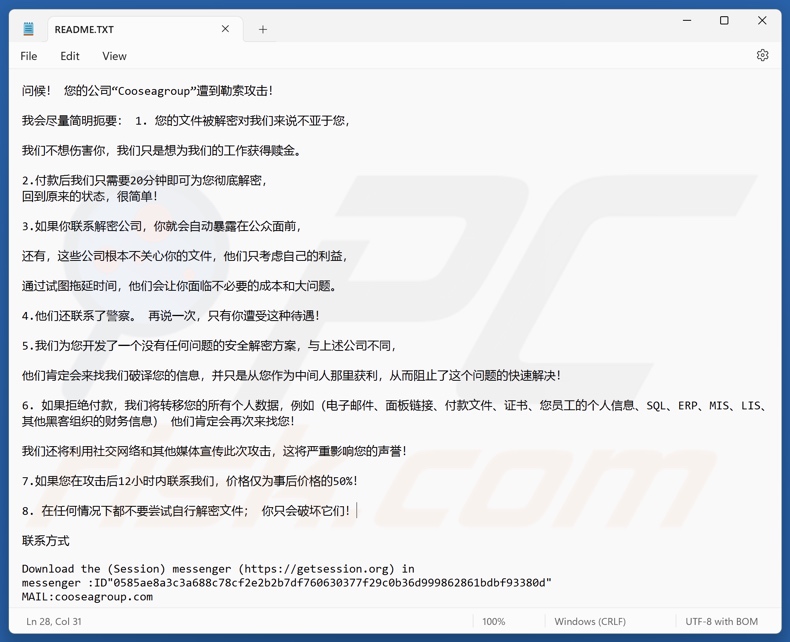Place cursor at MAIL:cooseagroup.com line
This screenshot has height=642, width=790.
pos(88,596)
